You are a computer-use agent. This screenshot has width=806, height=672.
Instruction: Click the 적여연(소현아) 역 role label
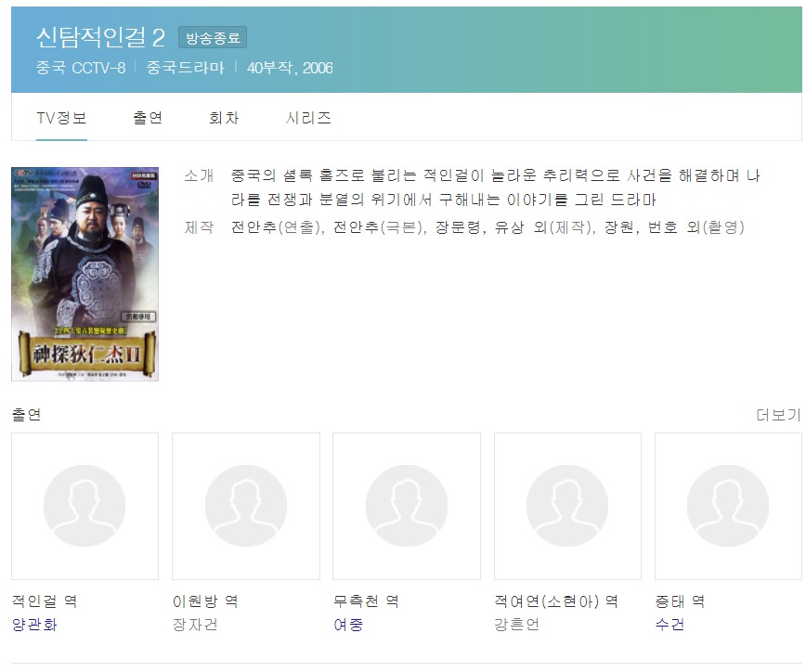[556, 601]
